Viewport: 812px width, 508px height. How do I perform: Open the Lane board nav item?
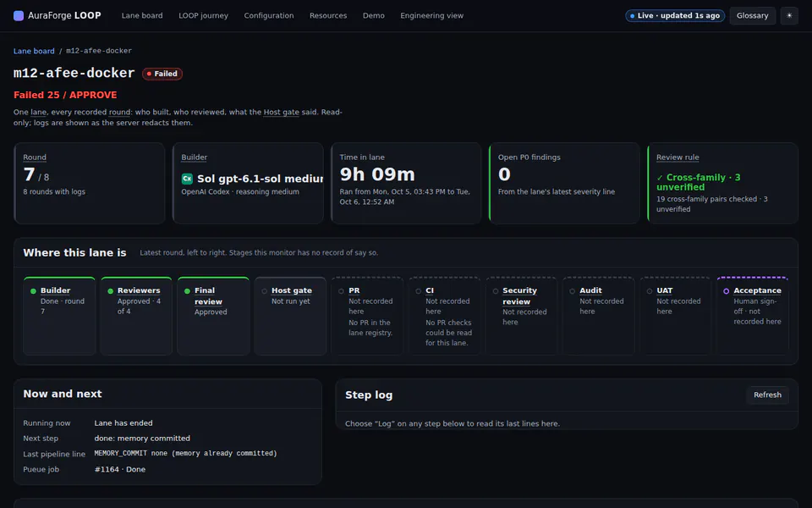pyautogui.click(x=142, y=15)
